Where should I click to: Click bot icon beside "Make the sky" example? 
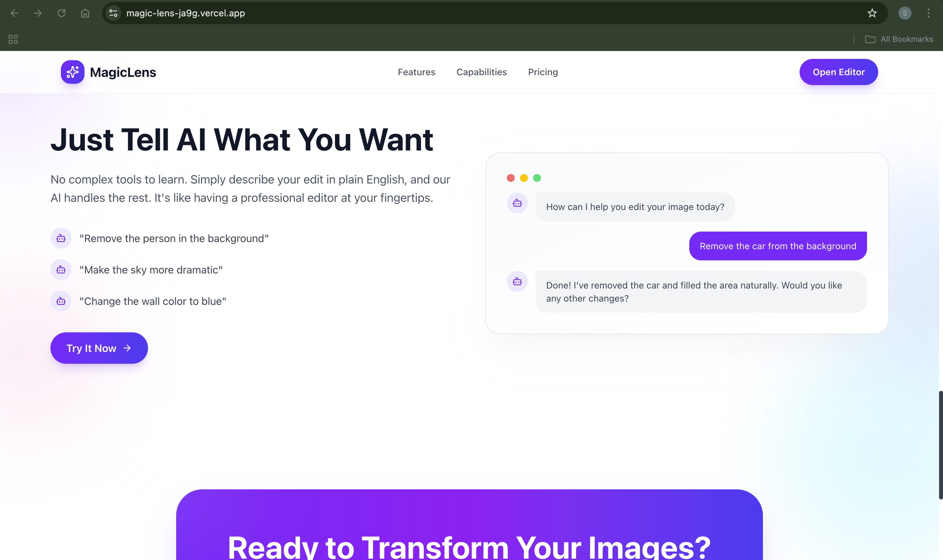click(61, 270)
